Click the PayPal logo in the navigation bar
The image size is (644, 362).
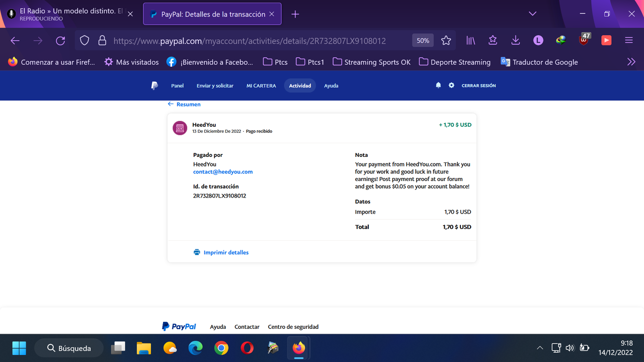click(154, 85)
